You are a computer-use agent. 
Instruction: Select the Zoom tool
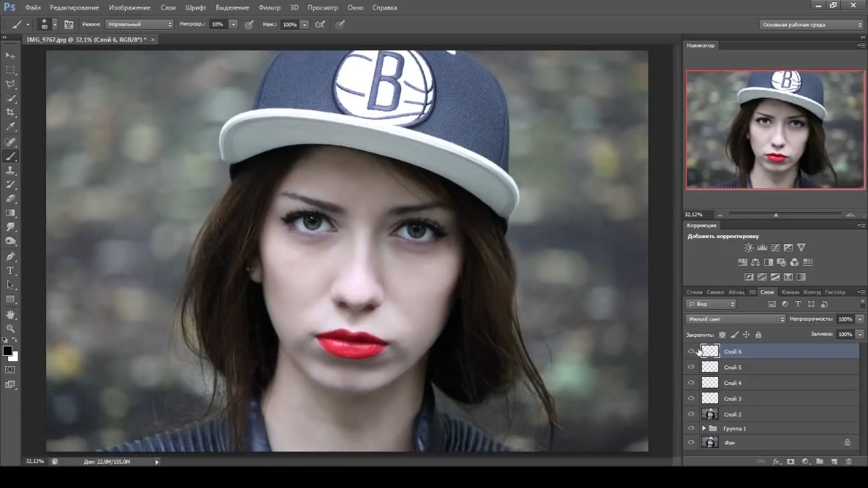point(11,329)
